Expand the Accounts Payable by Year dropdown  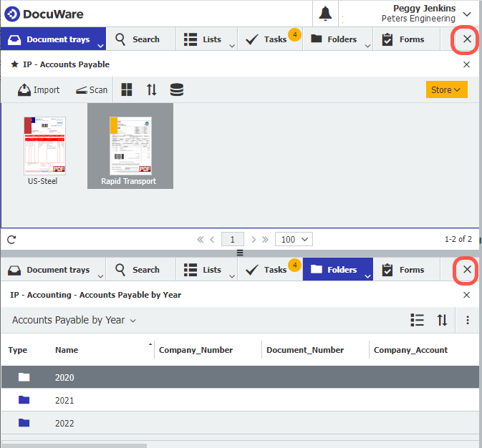tap(74, 321)
